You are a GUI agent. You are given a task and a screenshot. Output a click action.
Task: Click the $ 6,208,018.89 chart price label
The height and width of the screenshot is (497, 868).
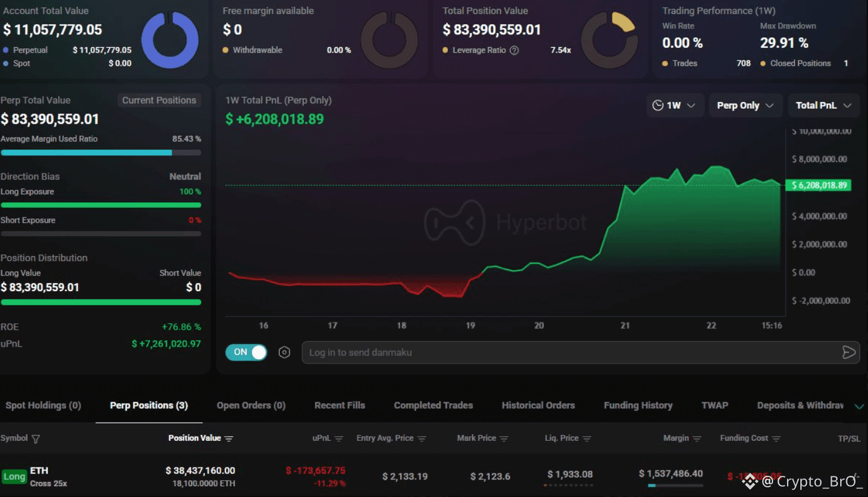818,185
